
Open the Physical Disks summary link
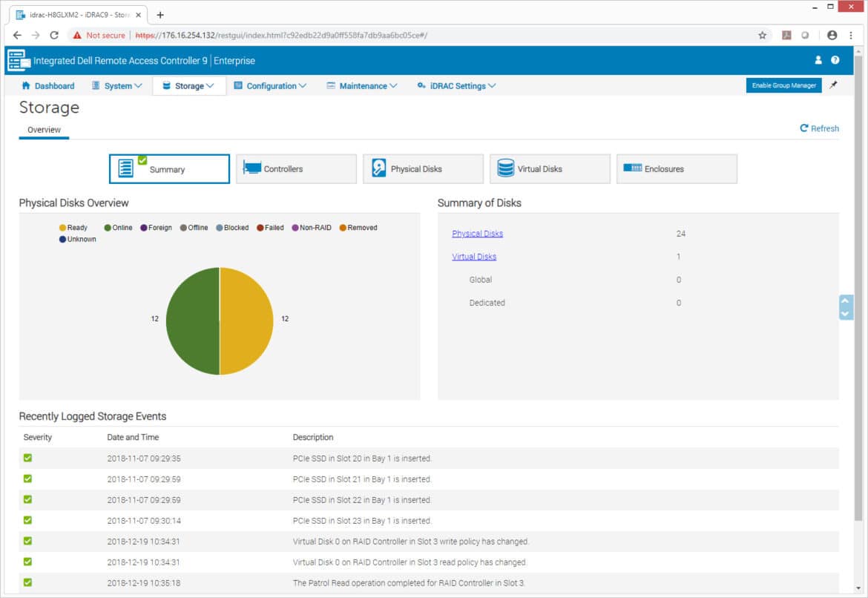click(x=477, y=234)
